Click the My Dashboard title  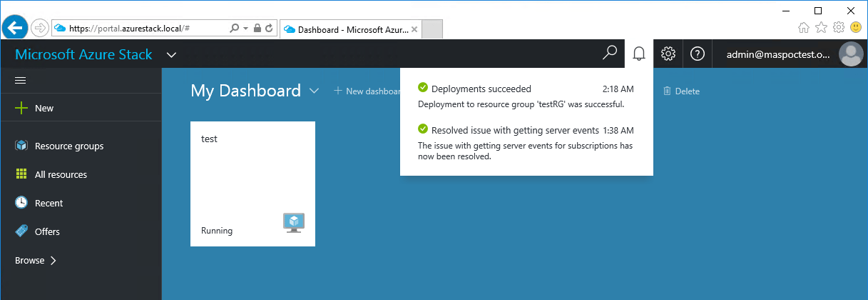(x=245, y=91)
